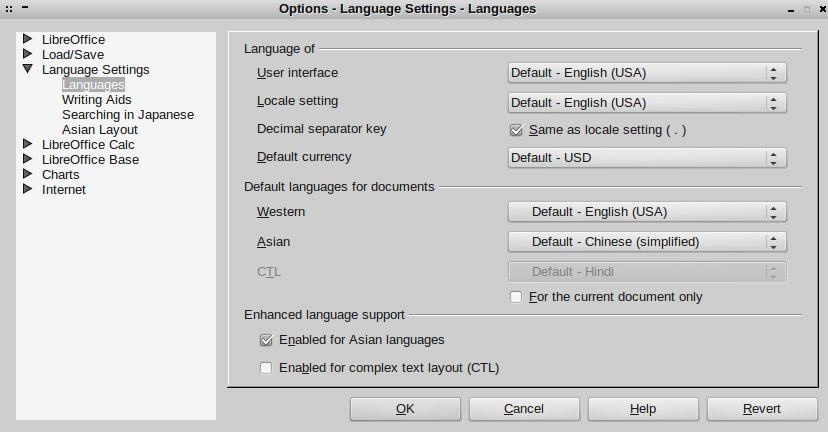Select the LibreOffice category label
828x432 pixels.
click(73, 40)
